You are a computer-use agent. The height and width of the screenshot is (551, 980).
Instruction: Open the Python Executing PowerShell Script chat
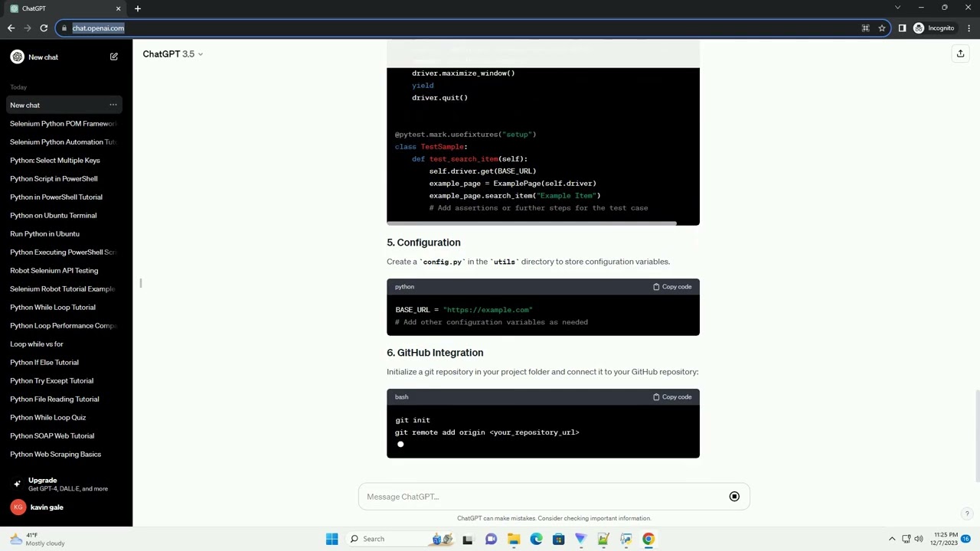(x=64, y=252)
